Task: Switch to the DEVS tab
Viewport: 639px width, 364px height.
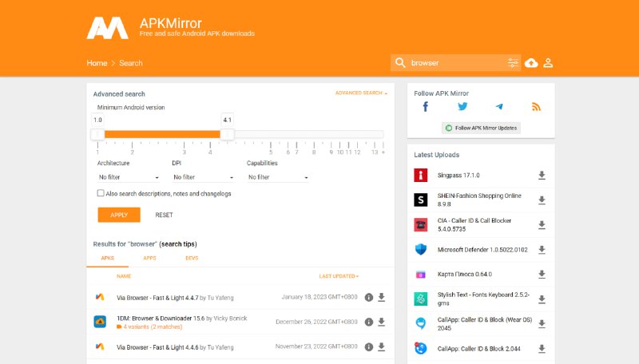Action: (192, 258)
